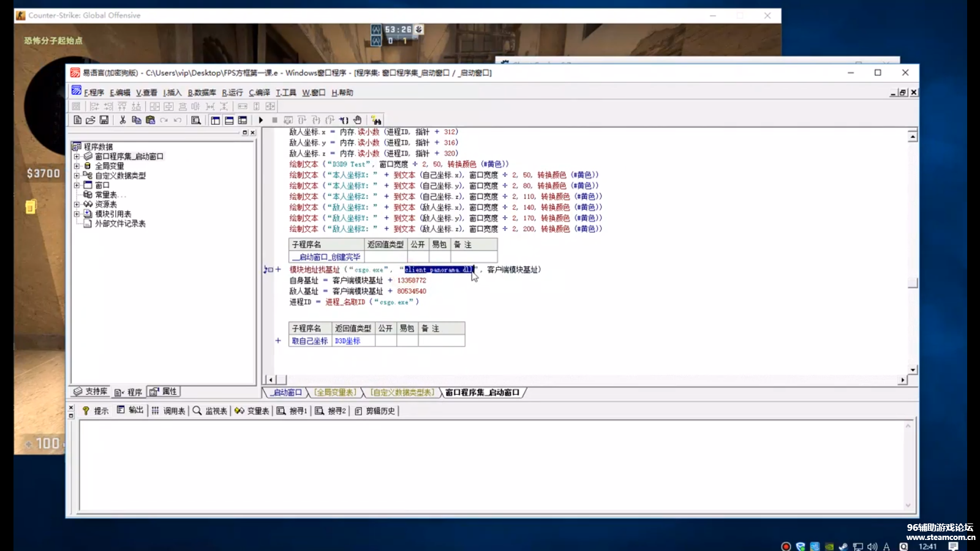
Task: Click the red record tray icon
Action: (x=786, y=547)
